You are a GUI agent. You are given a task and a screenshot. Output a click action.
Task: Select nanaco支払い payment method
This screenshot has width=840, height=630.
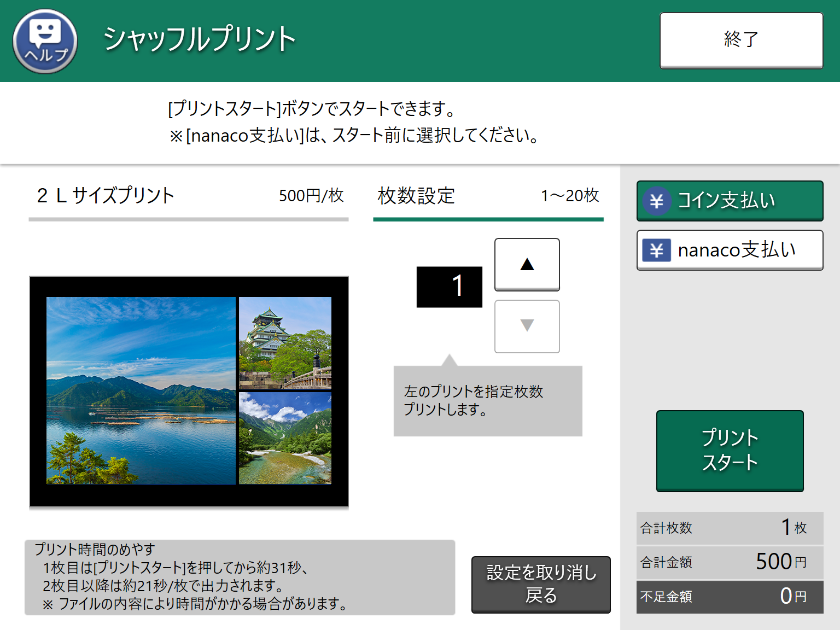click(x=730, y=250)
